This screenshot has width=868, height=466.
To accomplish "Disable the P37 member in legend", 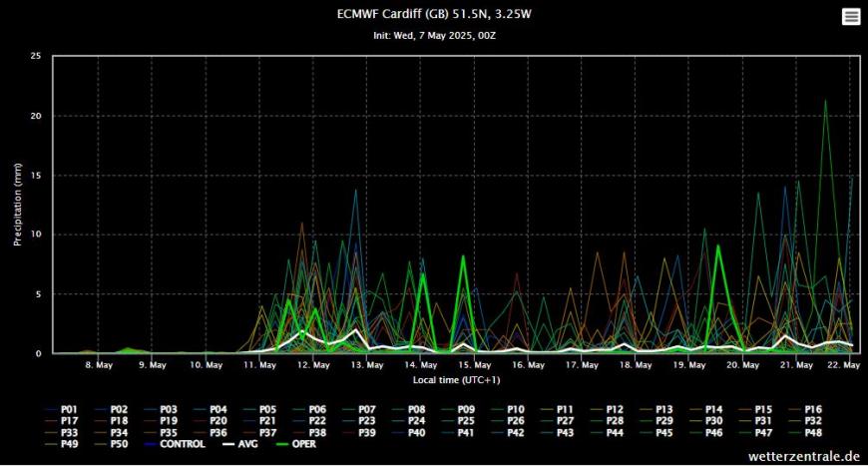I will pos(260,433).
